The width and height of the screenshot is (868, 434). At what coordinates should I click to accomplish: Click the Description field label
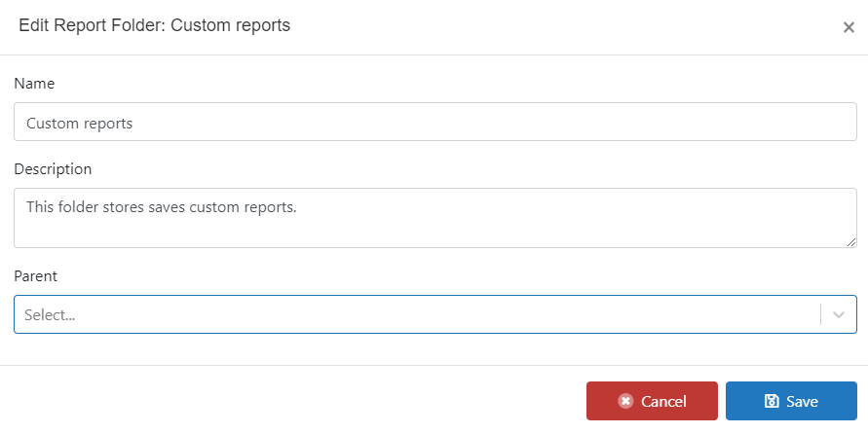53,168
